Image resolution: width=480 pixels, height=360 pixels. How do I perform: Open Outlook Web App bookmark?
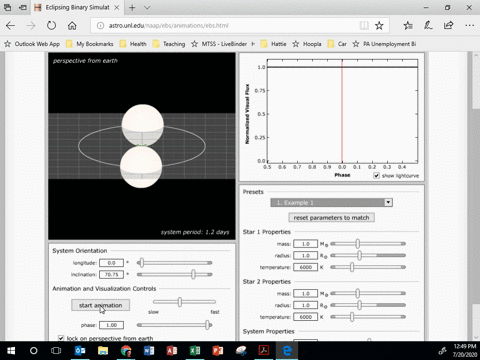[32, 44]
